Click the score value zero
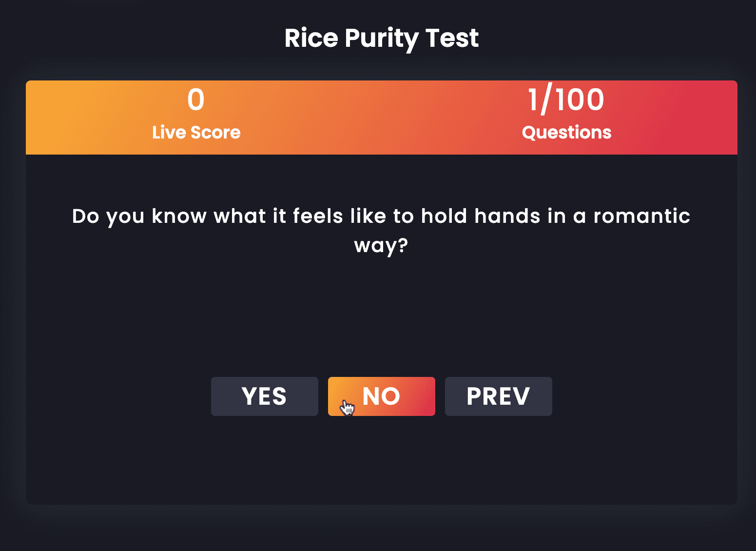 coord(196,100)
